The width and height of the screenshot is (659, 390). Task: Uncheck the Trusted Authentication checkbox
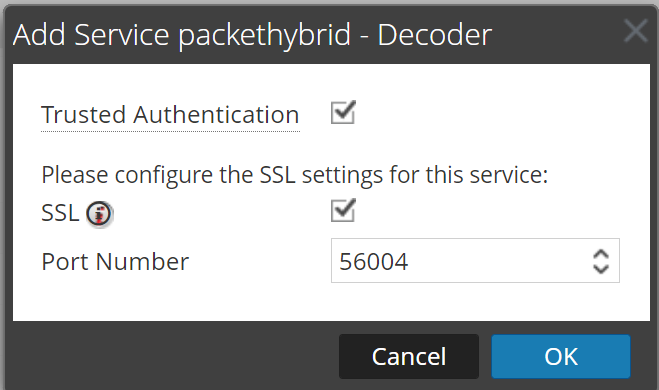(x=343, y=113)
